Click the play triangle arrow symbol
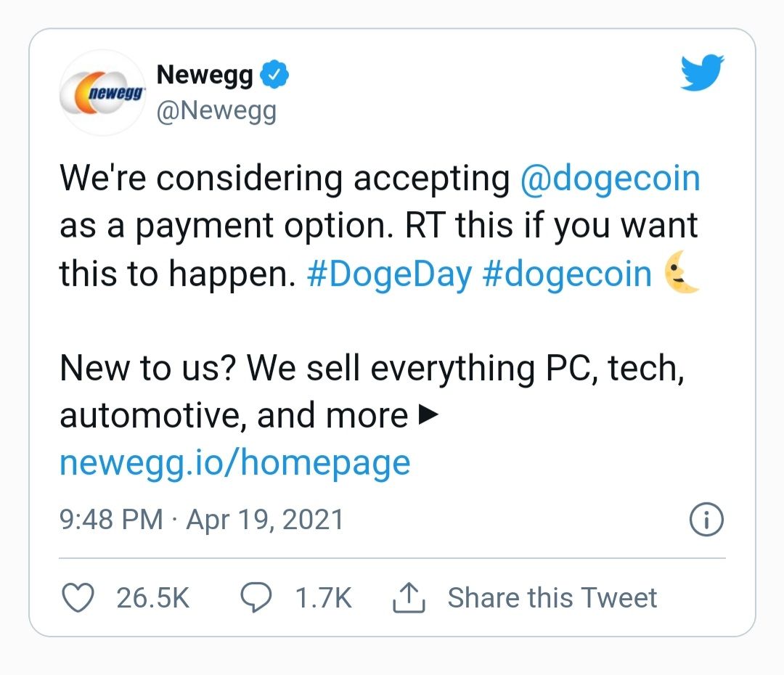Image resolution: width=784 pixels, height=675 pixels. (430, 415)
